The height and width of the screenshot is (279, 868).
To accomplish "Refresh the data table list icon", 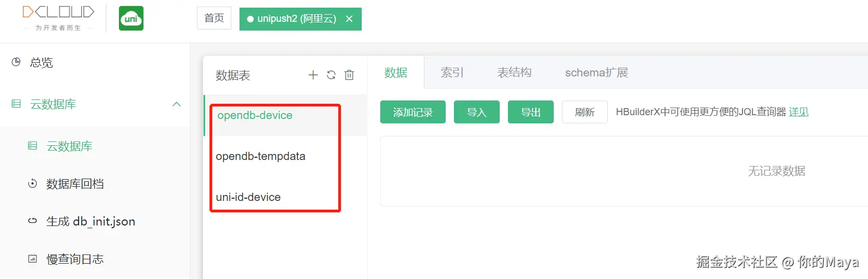I will click(331, 75).
